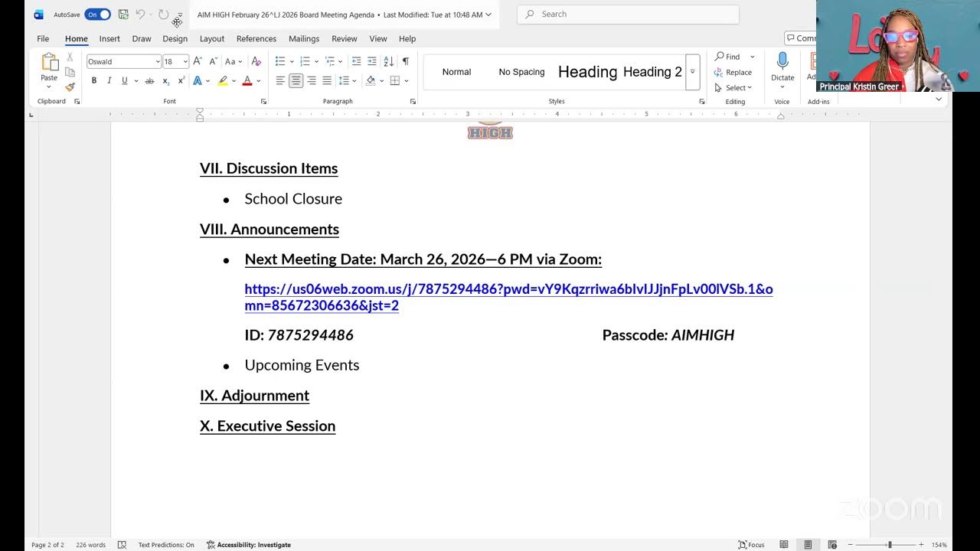Expand the bullet list style dropdown
This screenshot has height=551, width=980.
292,61
